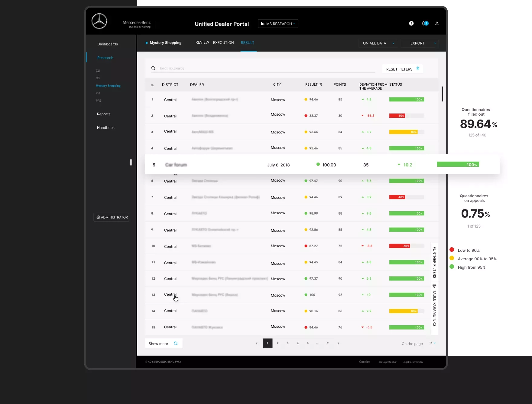Viewport: 532px width, 404px height.
Task: Open the items per page dropdown showing 15
Action: click(432, 343)
